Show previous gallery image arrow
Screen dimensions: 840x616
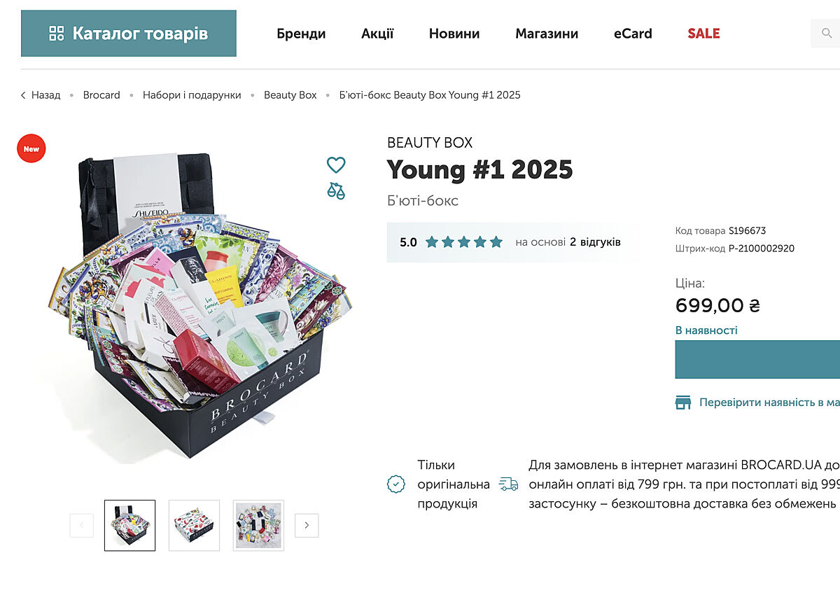81,526
